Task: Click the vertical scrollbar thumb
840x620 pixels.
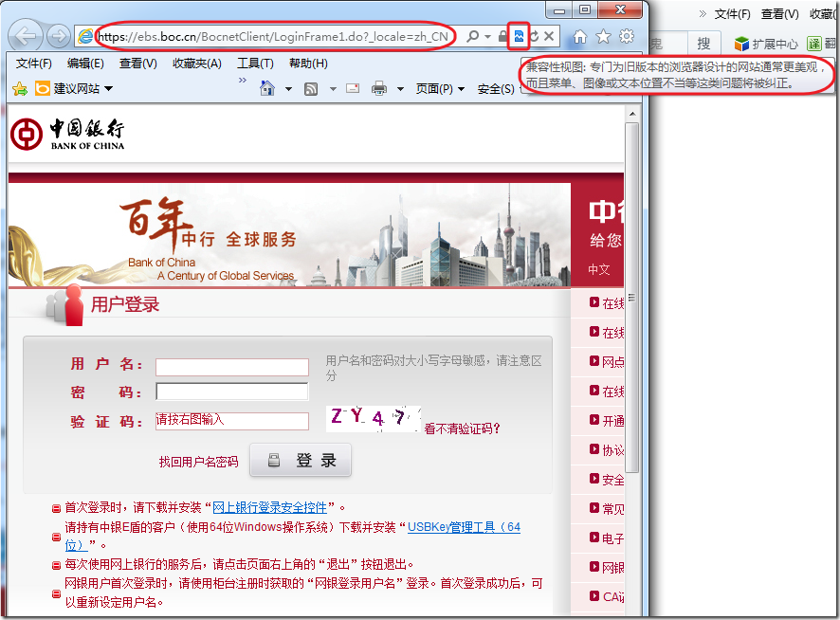Action: pos(632,298)
